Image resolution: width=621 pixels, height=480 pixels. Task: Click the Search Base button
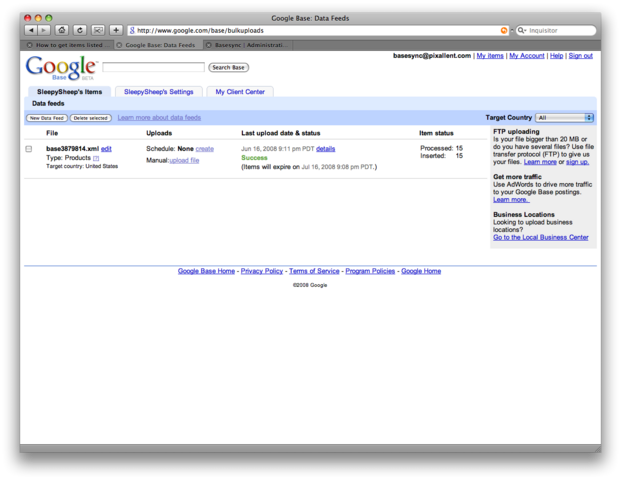coord(229,68)
